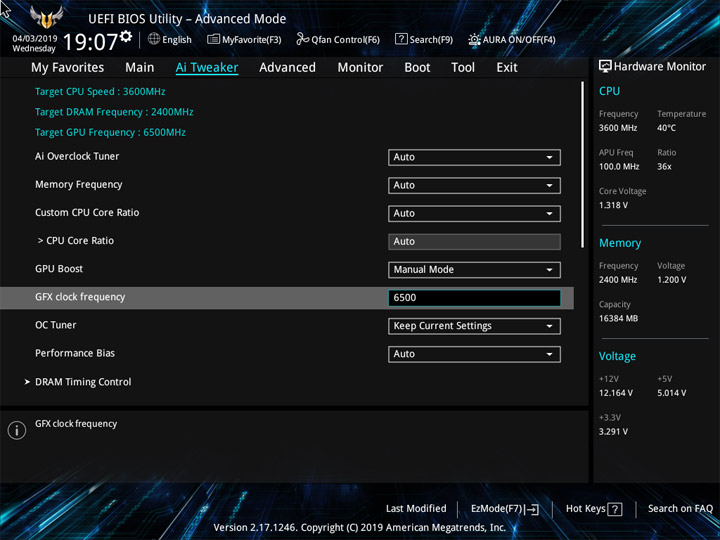
Task: Click the settings gear next to the clock
Action: tap(126, 36)
